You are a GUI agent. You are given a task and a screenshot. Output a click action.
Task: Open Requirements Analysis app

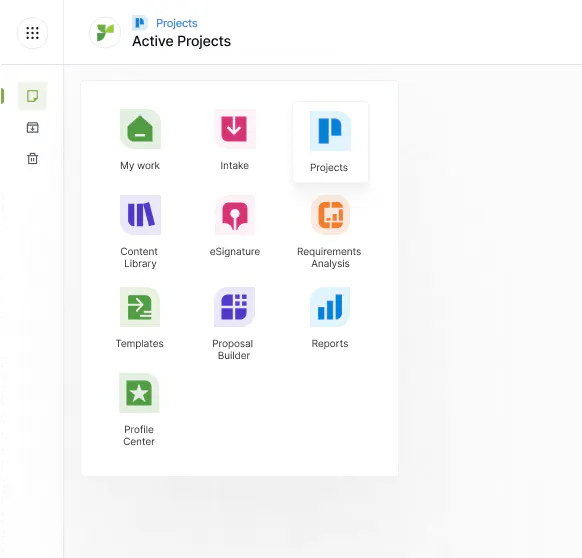330,232
